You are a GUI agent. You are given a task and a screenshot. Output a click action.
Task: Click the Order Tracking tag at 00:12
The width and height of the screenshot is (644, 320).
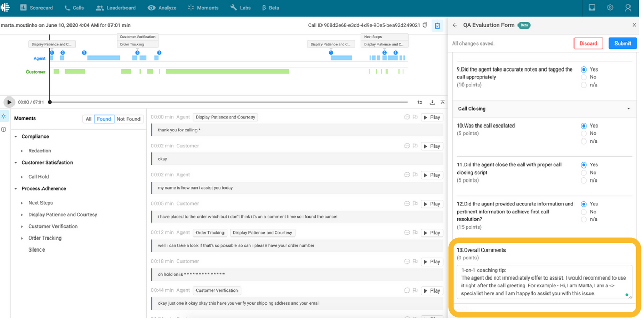pyautogui.click(x=210, y=233)
